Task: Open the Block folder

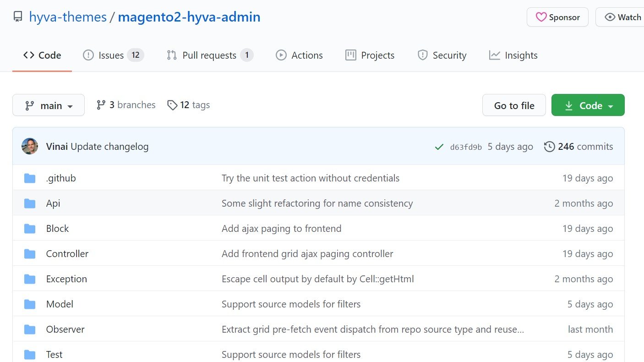Action: (57, 229)
